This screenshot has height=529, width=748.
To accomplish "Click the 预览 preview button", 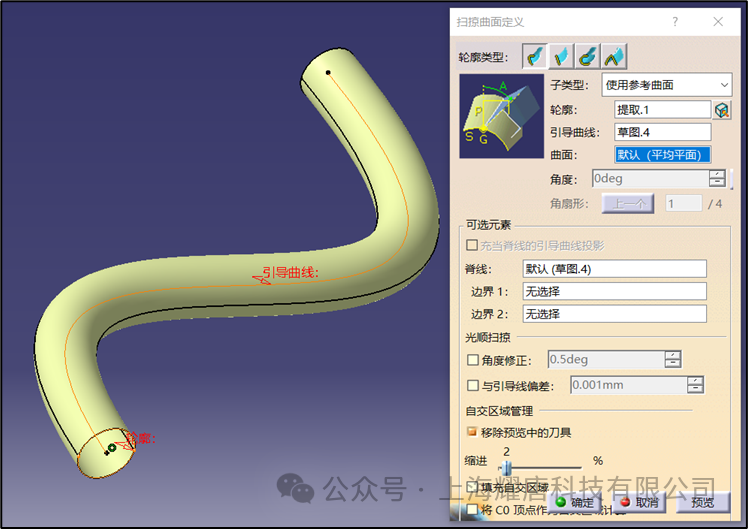I will point(703,502).
